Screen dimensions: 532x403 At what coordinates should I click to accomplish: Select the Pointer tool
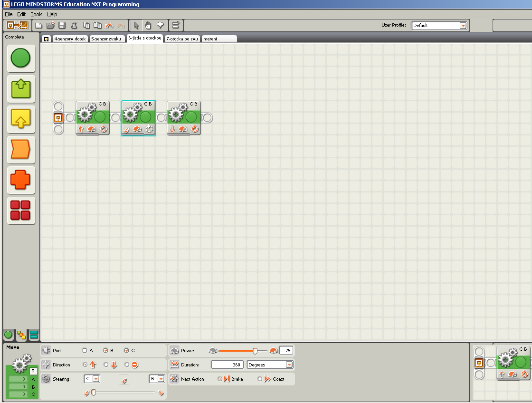coord(136,26)
